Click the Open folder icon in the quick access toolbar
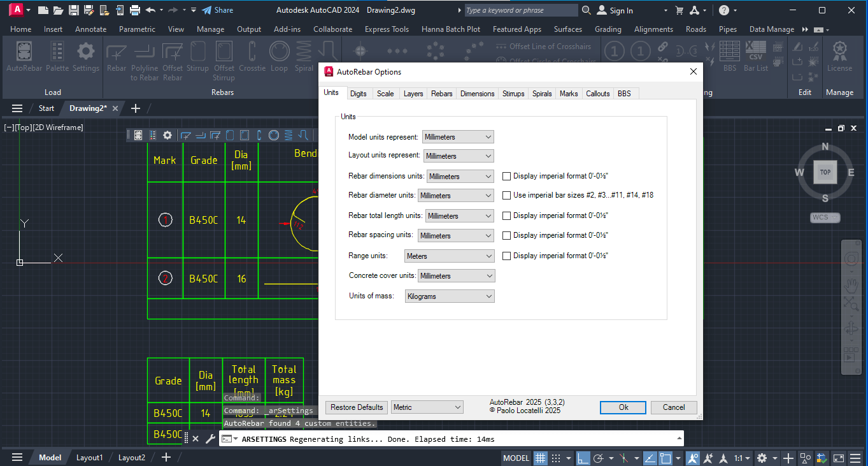 pos(58,10)
